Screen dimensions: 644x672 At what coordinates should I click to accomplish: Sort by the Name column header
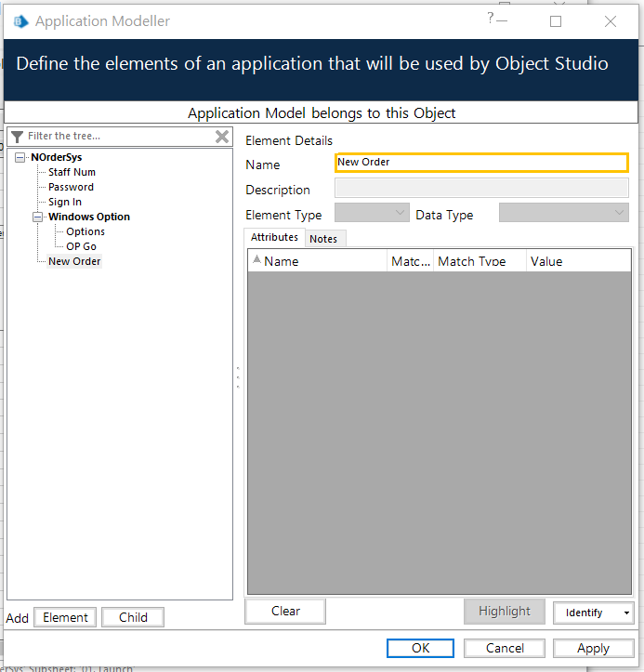(x=317, y=261)
